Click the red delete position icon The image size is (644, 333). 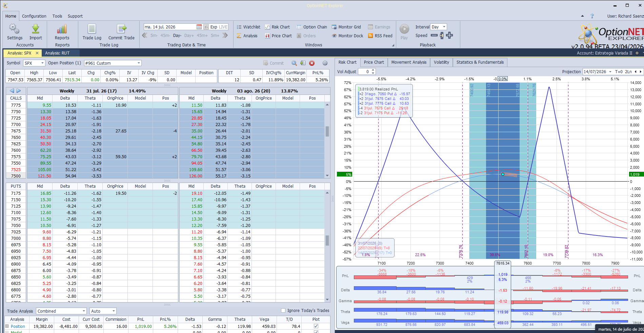312,63
